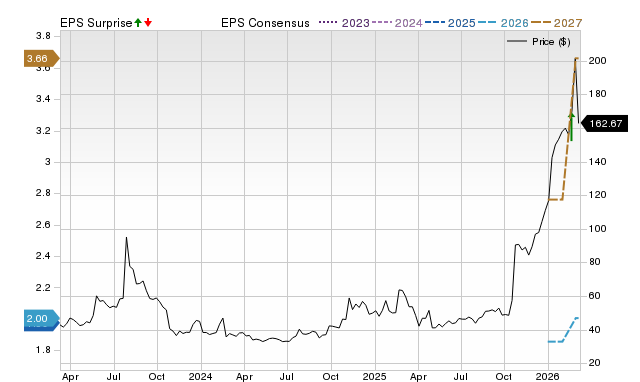
Task: Click the 3.8 EPS axis label
Action: 43,36
